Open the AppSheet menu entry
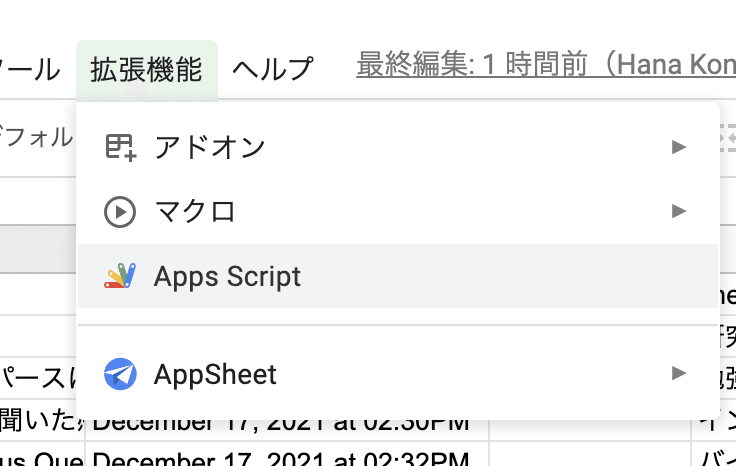Image resolution: width=736 pixels, height=466 pixels. (x=398, y=374)
